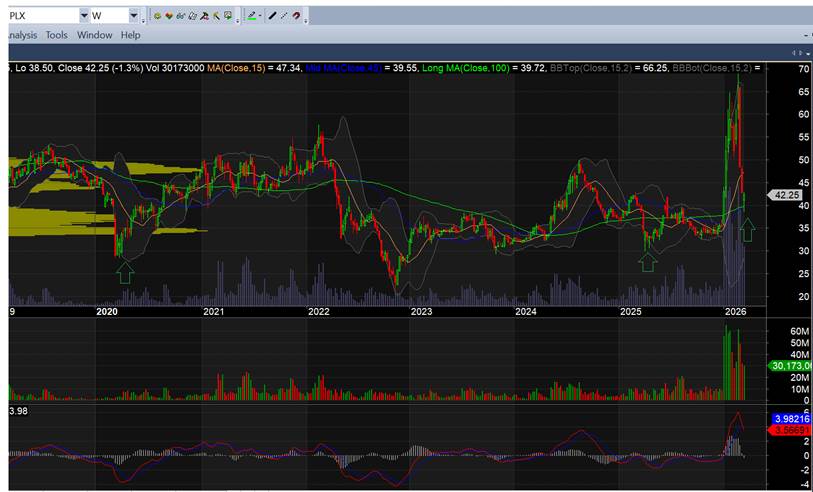Click the green gear icon in the toolbar

157,16
